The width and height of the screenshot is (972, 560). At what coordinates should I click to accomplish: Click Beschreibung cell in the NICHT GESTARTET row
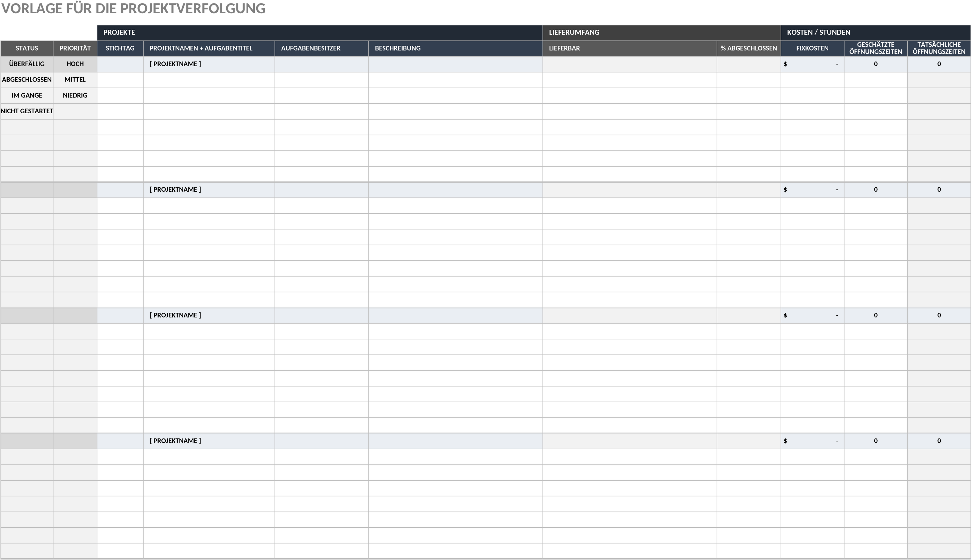(x=456, y=111)
